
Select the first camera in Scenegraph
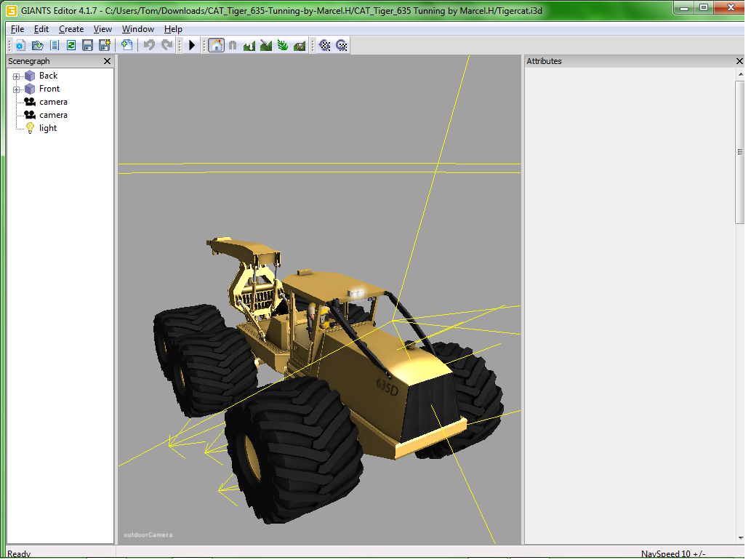click(x=53, y=102)
